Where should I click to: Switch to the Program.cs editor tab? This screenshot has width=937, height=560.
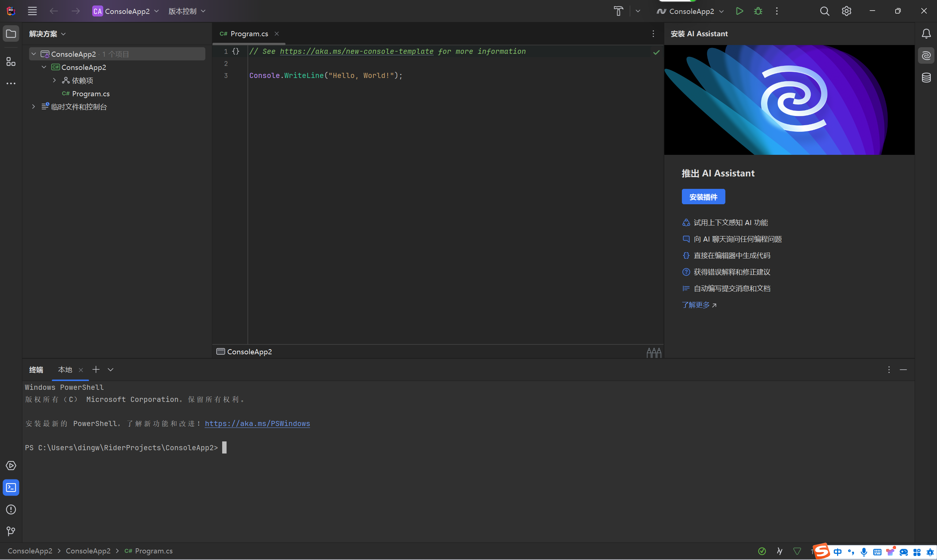click(249, 34)
